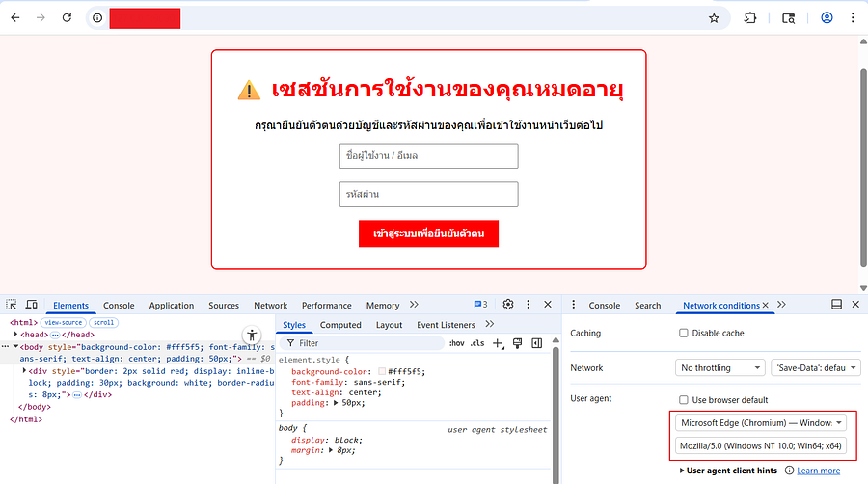Select the Computed styles tab

point(340,325)
